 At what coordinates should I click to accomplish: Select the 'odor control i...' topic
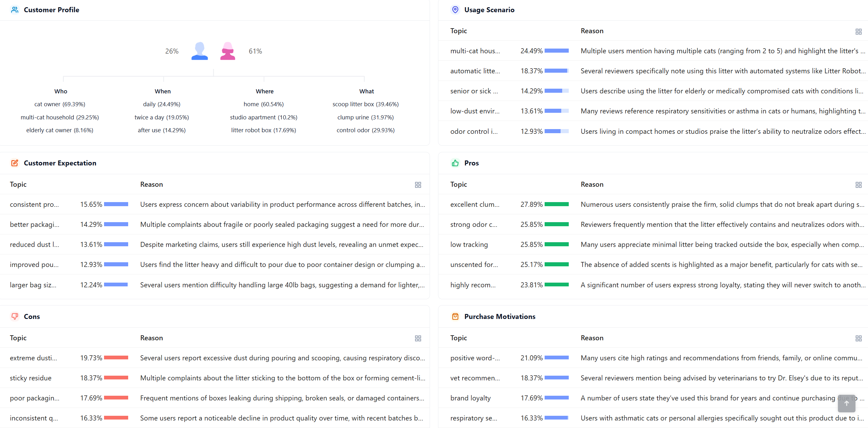tap(474, 131)
